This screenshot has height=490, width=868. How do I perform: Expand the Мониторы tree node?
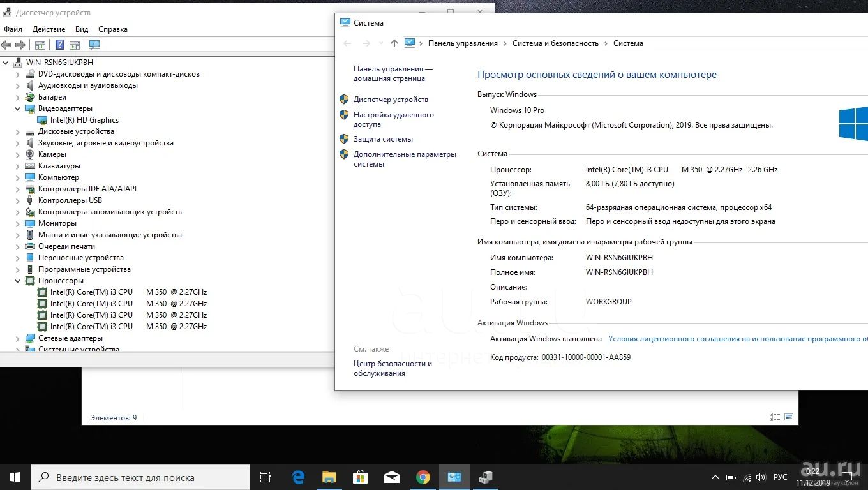tap(18, 223)
